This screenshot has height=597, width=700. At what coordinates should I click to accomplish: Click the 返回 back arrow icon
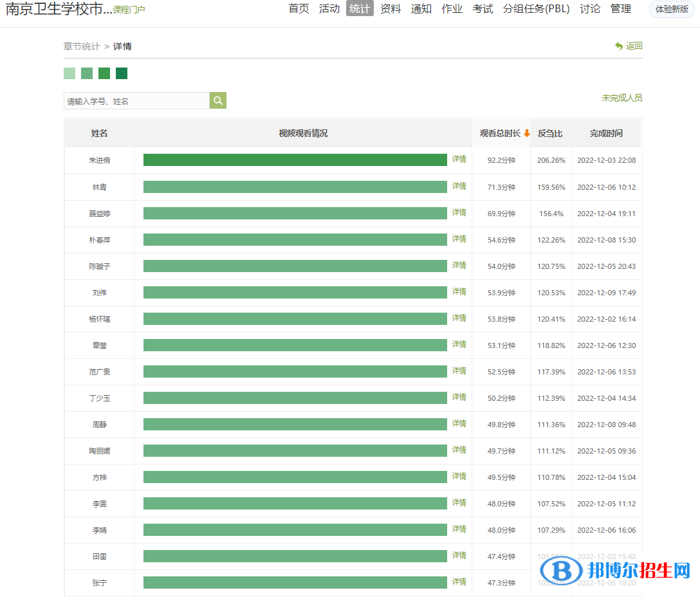pyautogui.click(x=619, y=46)
